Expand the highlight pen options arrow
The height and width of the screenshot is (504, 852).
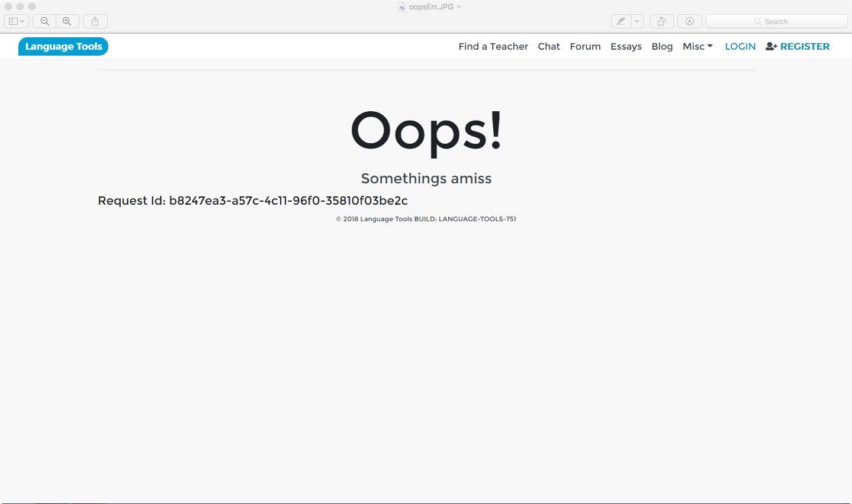tap(637, 21)
